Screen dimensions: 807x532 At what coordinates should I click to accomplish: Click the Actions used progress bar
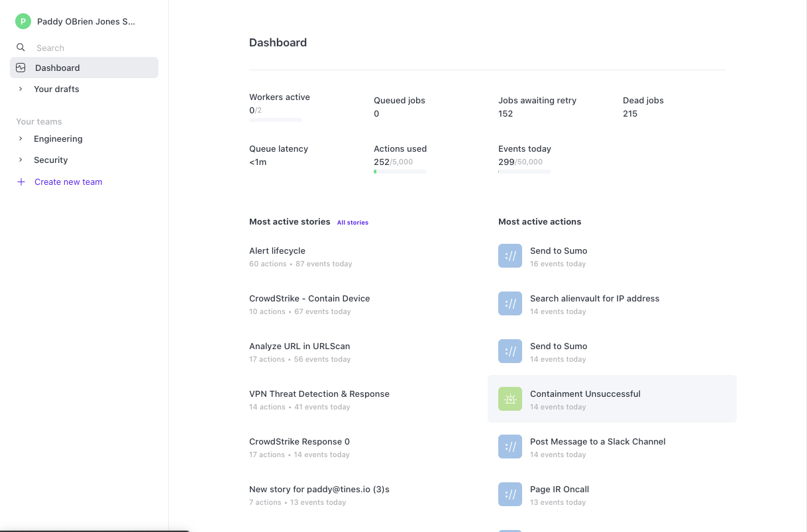pyautogui.click(x=400, y=172)
